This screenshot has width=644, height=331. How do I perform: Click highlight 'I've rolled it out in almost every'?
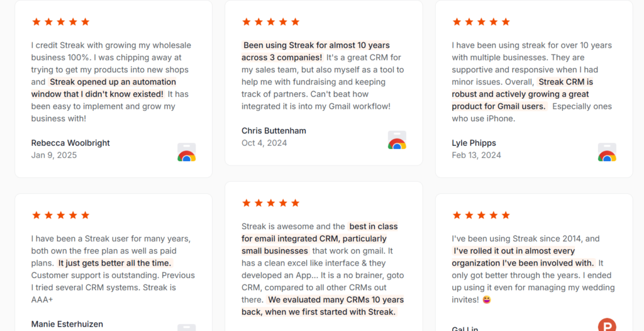click(x=514, y=251)
